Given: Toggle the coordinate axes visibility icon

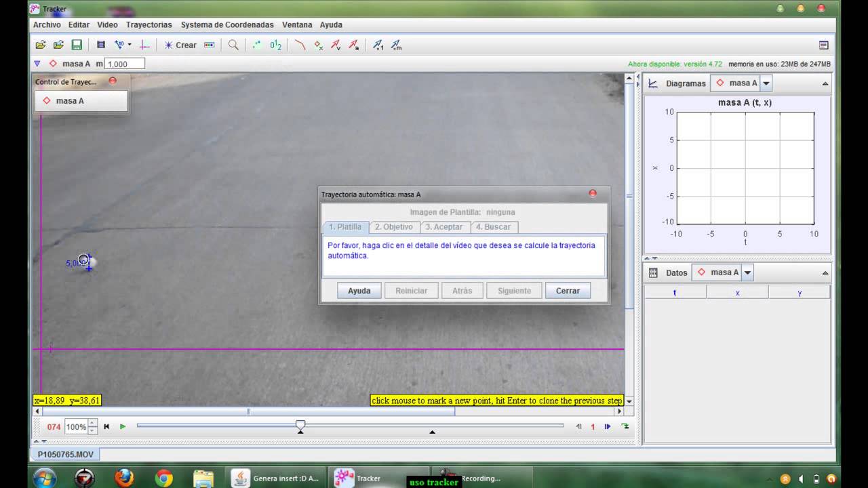Looking at the screenshot, I should pyautogui.click(x=144, y=45).
